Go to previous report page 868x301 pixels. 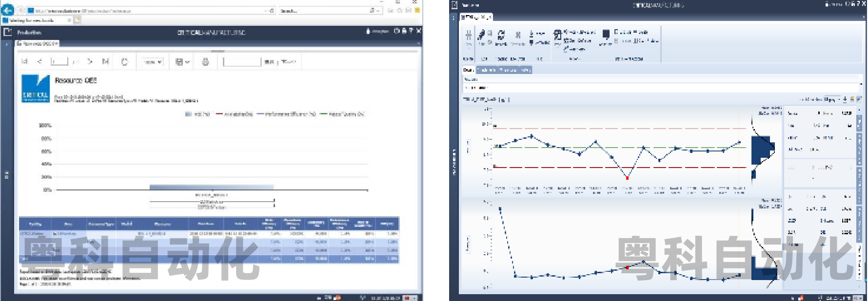point(40,62)
